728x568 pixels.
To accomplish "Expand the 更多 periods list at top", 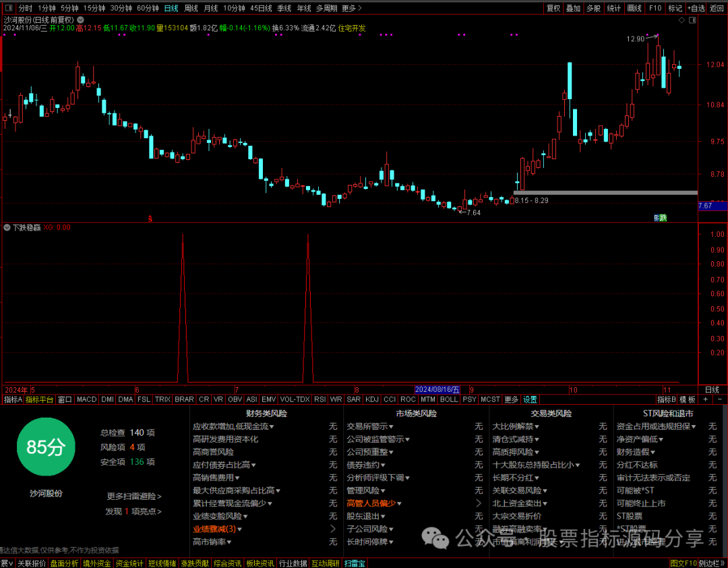I will click(351, 8).
